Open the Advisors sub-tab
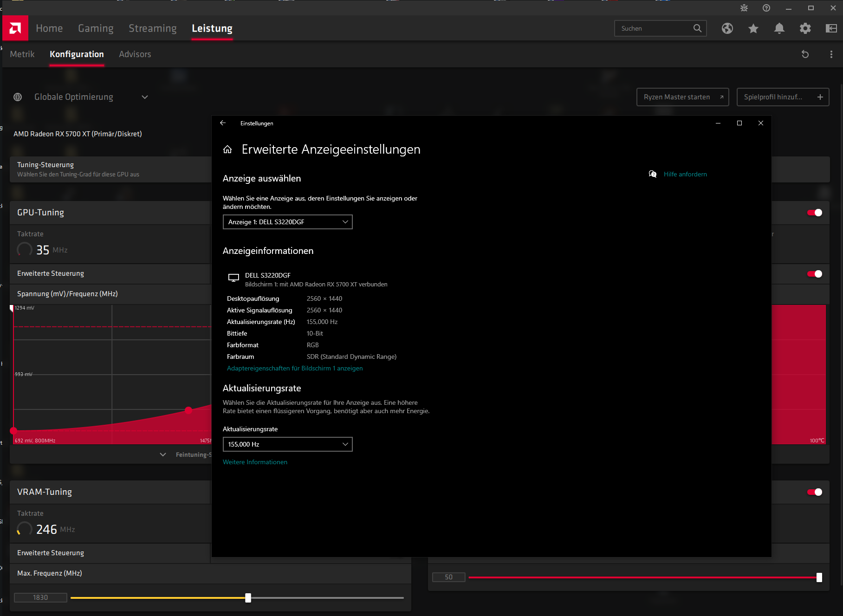 135,54
